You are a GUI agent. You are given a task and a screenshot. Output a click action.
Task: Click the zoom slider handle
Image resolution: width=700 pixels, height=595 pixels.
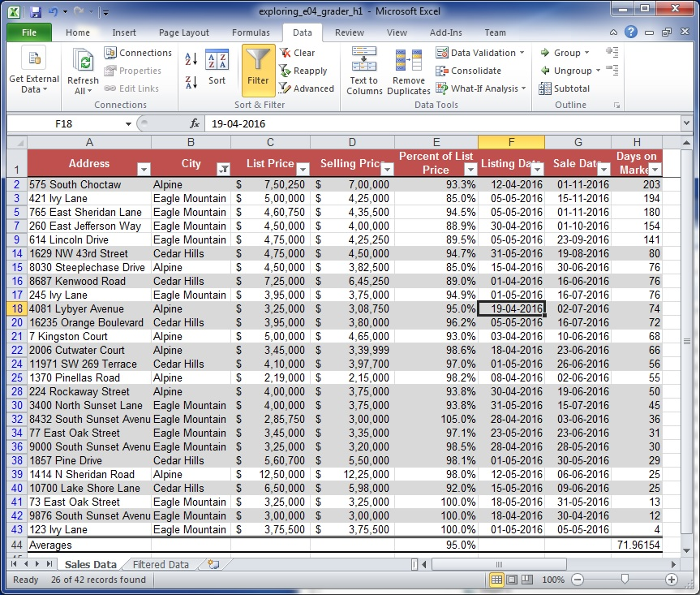point(625,579)
